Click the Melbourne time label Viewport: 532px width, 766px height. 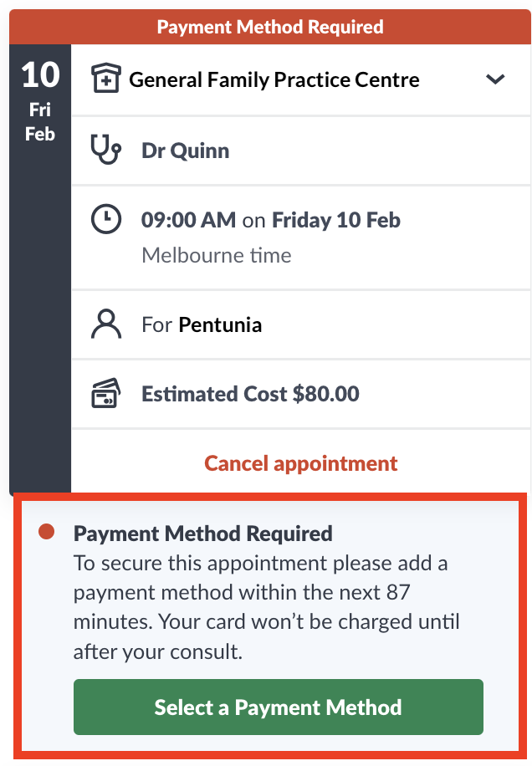coord(217,255)
